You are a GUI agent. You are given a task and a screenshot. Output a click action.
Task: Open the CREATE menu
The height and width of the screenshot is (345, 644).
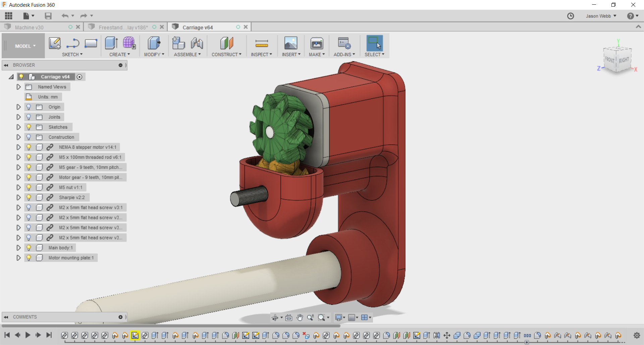119,54
